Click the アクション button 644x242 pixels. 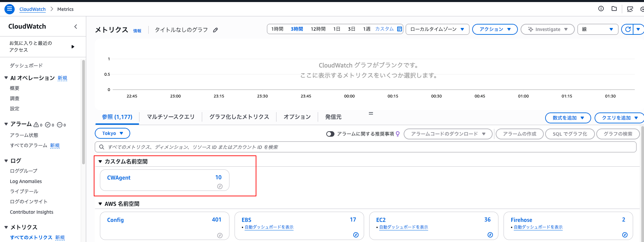coord(495,29)
